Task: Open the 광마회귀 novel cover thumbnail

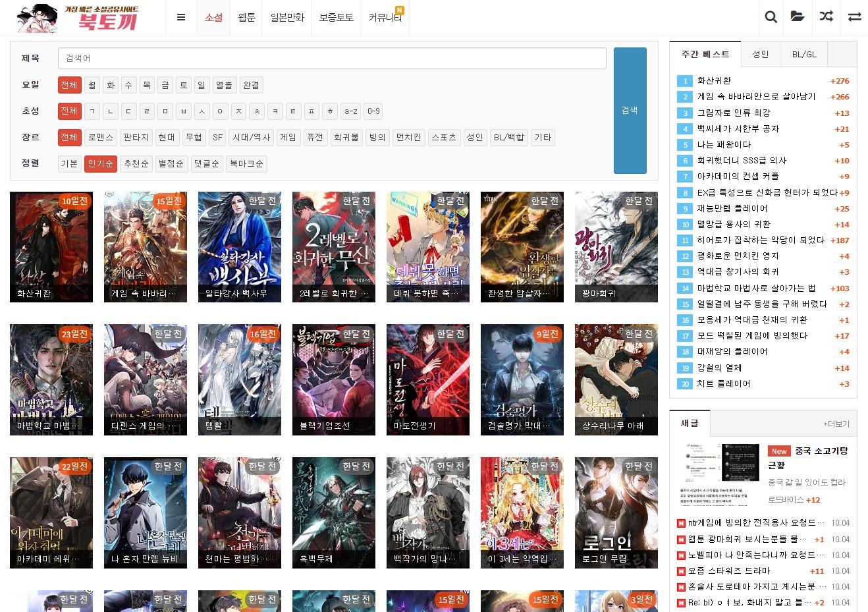Action: pyautogui.click(x=616, y=247)
